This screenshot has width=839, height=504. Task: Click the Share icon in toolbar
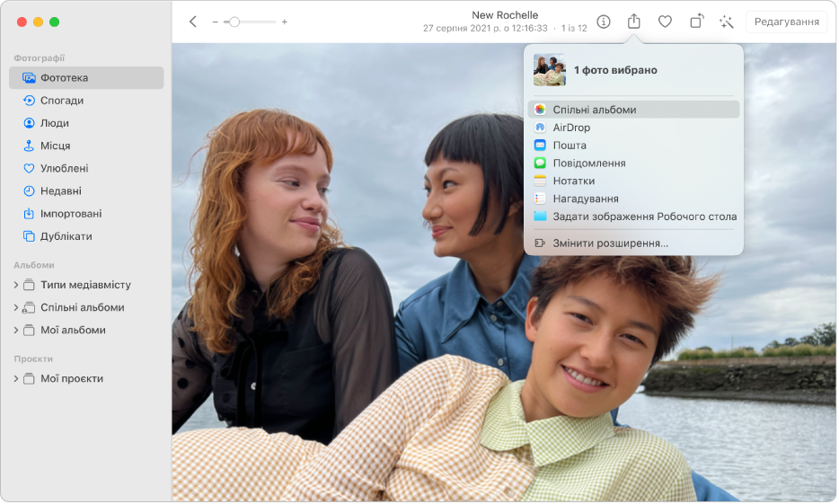click(x=634, y=22)
